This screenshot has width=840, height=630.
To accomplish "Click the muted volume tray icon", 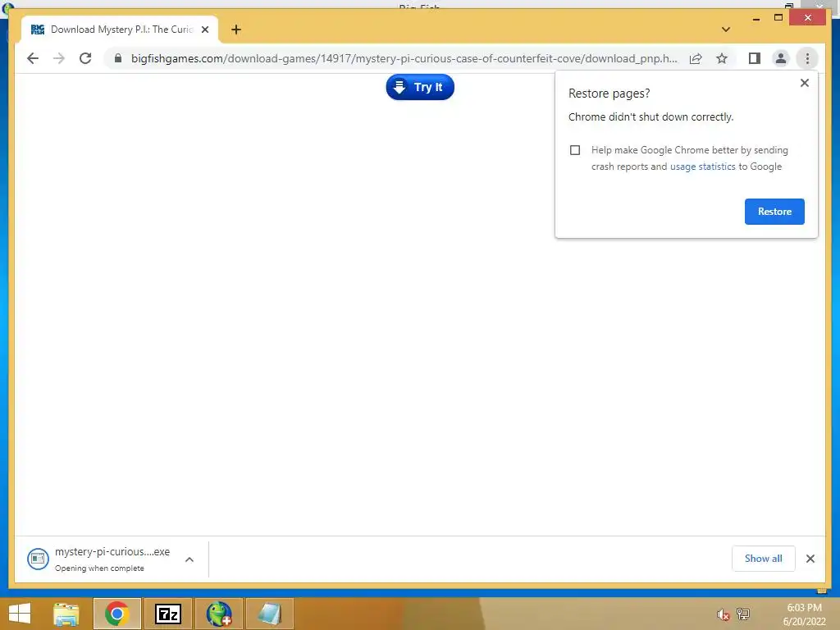I will [724, 614].
